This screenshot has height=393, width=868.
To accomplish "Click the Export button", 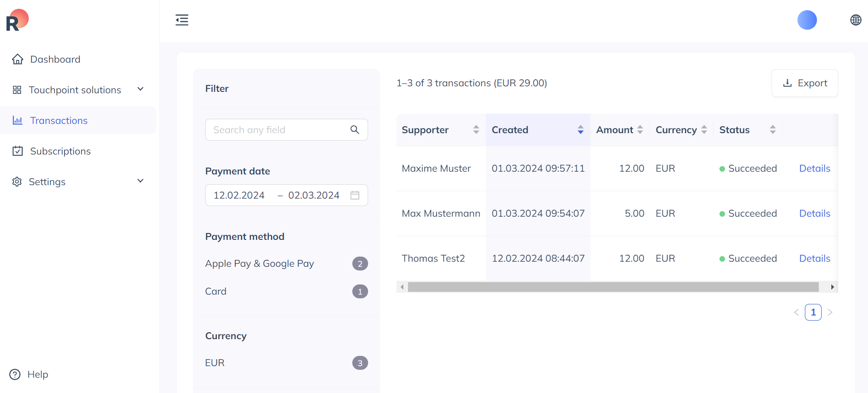I will (x=805, y=83).
